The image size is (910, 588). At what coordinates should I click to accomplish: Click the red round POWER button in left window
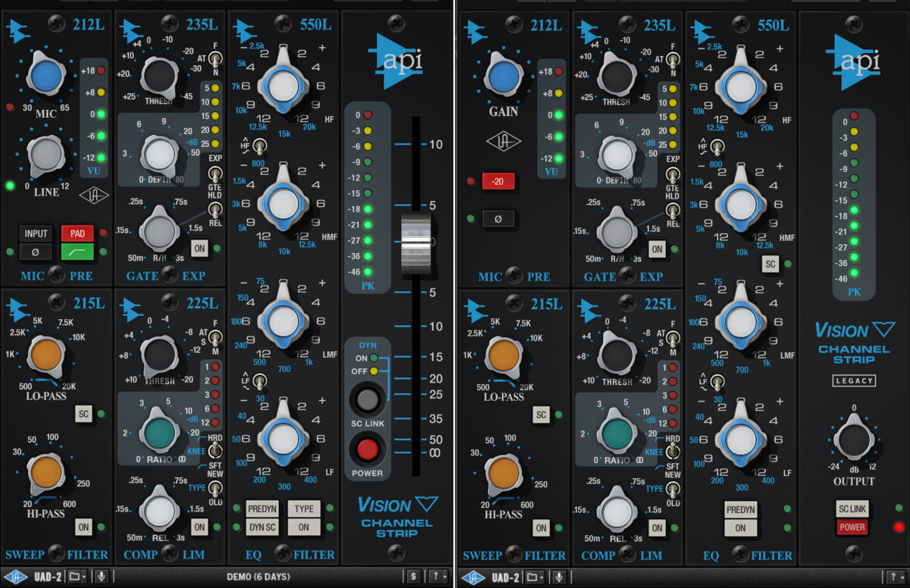(366, 449)
